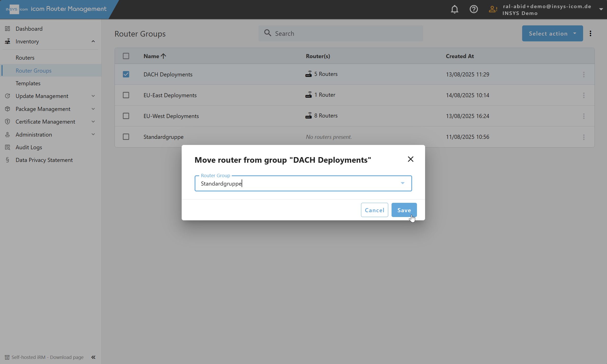Go to Routers in sidebar

point(25,58)
